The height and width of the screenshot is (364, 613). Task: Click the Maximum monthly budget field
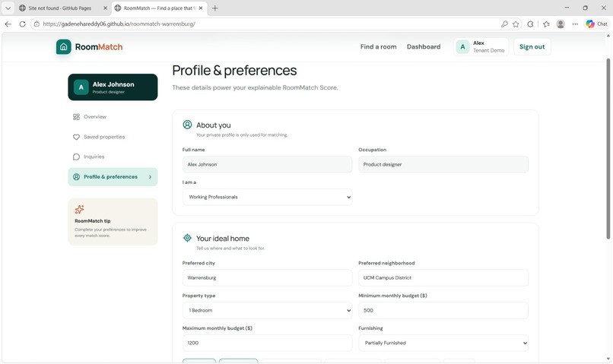click(267, 343)
